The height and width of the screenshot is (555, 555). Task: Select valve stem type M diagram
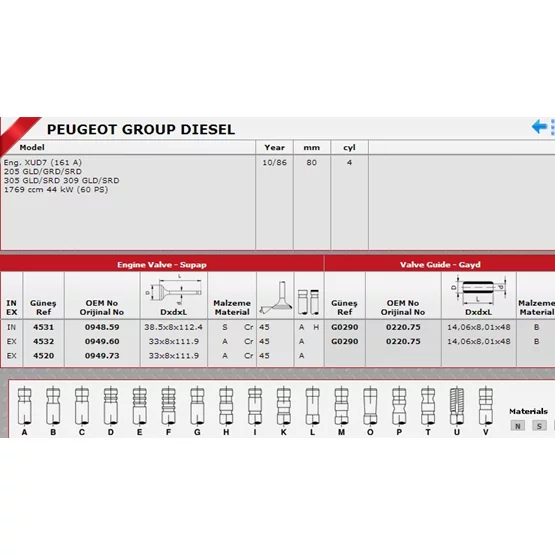(342, 406)
